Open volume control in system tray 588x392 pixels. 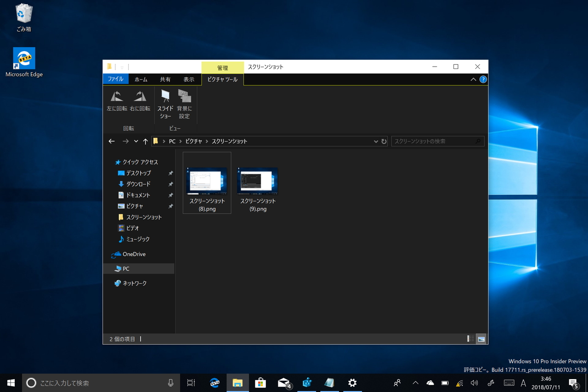coord(475,383)
